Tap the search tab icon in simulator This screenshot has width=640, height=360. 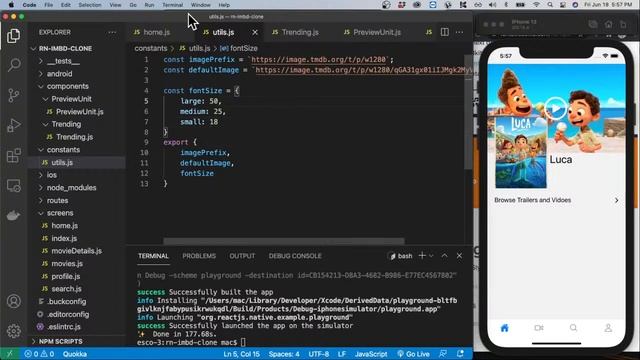573,328
